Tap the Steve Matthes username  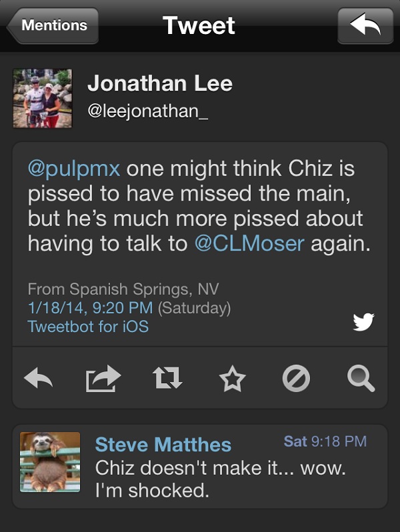point(163,445)
